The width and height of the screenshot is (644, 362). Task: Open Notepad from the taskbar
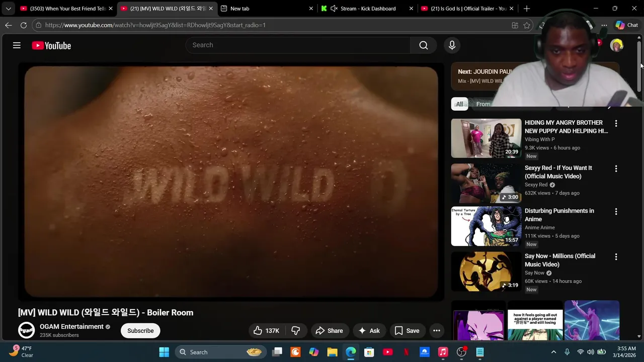(480, 352)
